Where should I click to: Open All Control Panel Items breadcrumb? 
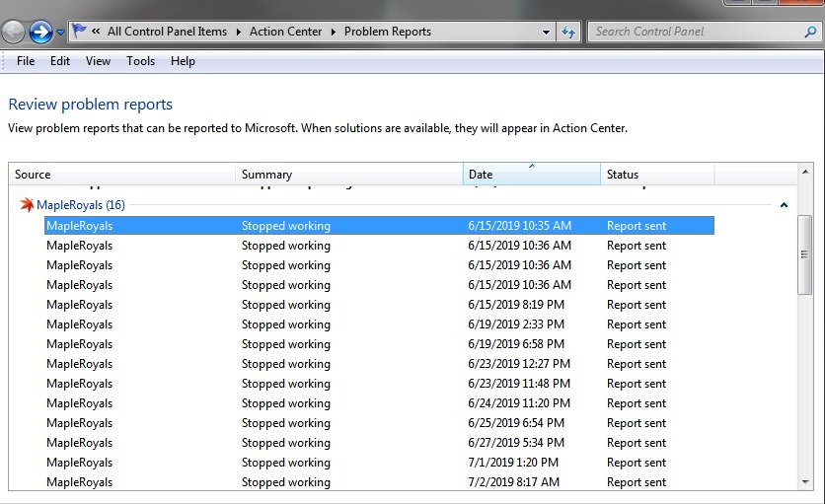click(168, 32)
